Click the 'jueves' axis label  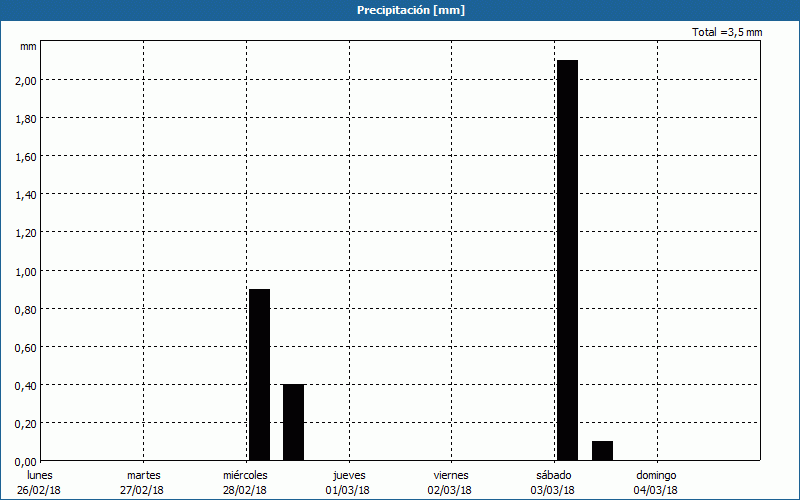coord(349,475)
